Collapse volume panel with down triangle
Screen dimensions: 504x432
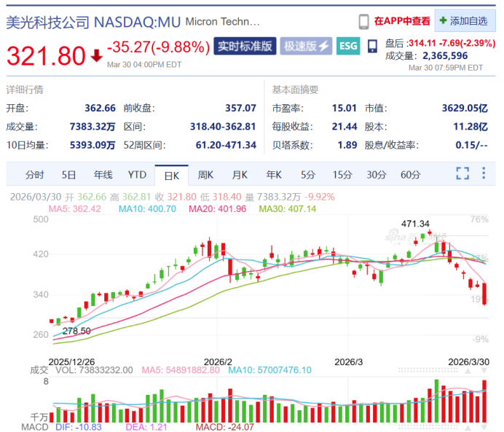coord(484,371)
